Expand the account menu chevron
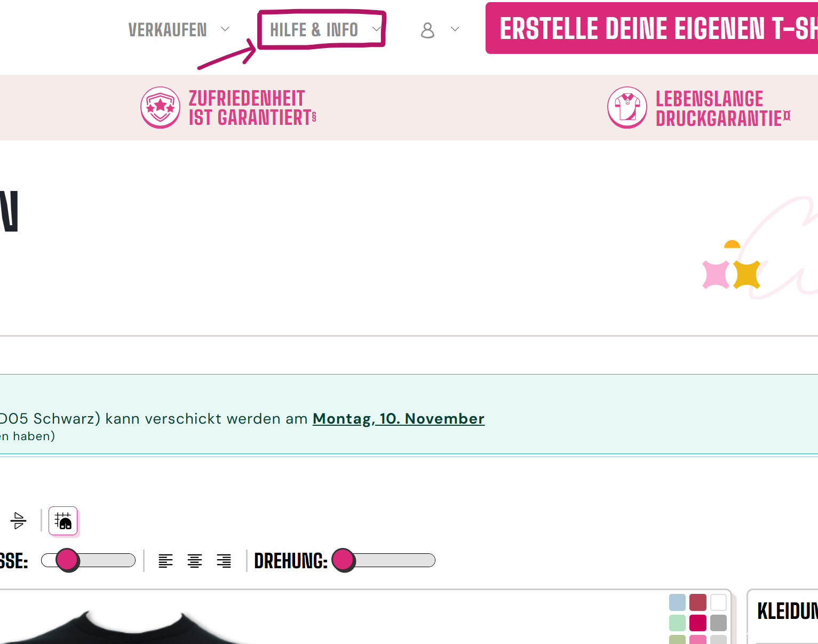818x644 pixels. click(455, 29)
